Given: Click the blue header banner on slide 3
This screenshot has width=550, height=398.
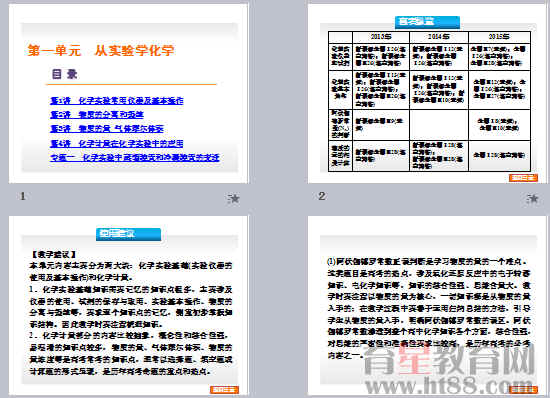Looking at the screenshot, I should tap(128, 234).
